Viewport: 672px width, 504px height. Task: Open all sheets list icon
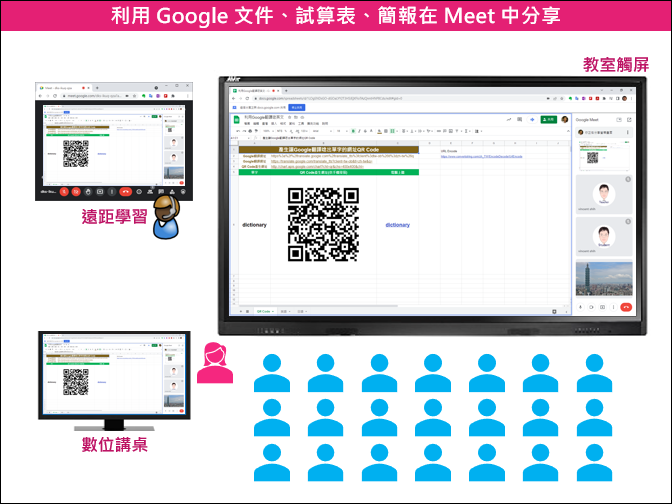(247, 311)
